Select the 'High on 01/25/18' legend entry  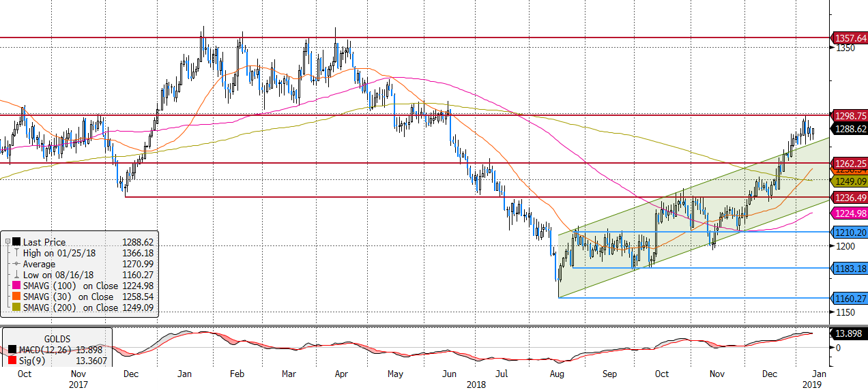coord(59,253)
